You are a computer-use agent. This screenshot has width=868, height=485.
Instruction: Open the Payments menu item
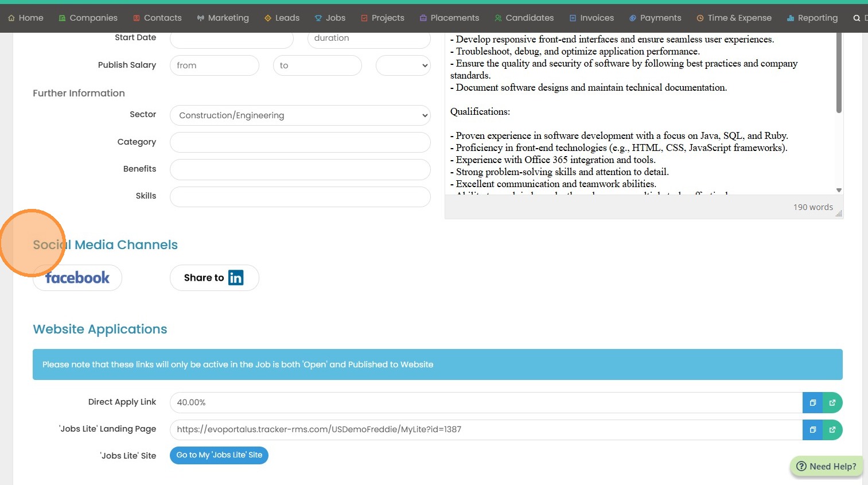coord(655,18)
